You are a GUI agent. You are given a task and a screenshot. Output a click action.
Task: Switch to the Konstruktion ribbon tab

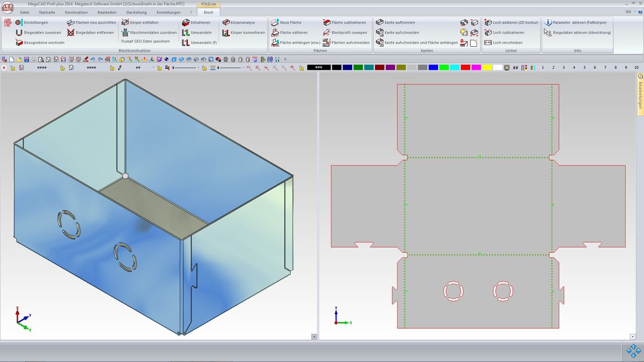pyautogui.click(x=76, y=12)
